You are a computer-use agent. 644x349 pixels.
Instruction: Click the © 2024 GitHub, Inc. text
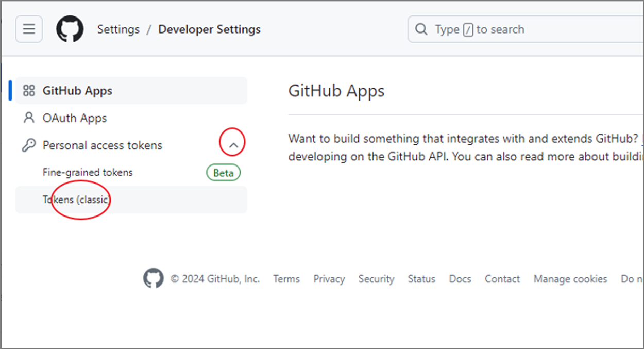click(x=215, y=279)
